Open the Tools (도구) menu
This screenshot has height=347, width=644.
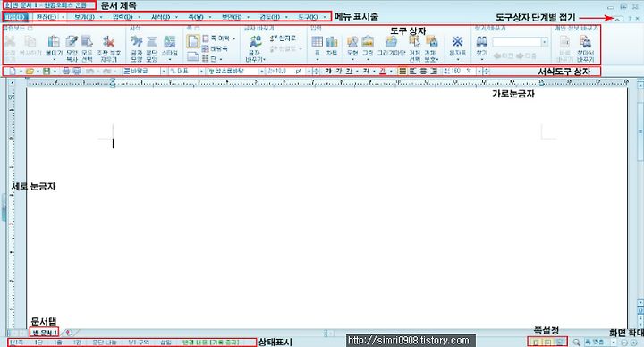308,17
